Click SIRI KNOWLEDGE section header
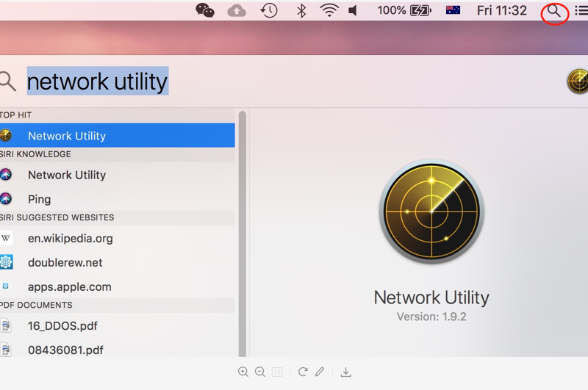This screenshot has width=588, height=390. [x=35, y=154]
